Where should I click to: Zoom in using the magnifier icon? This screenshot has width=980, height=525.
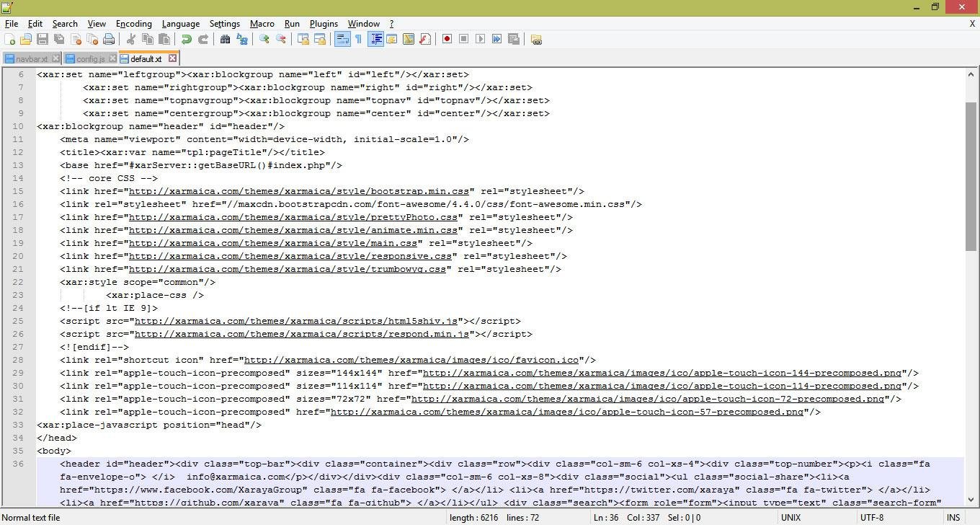[266, 39]
